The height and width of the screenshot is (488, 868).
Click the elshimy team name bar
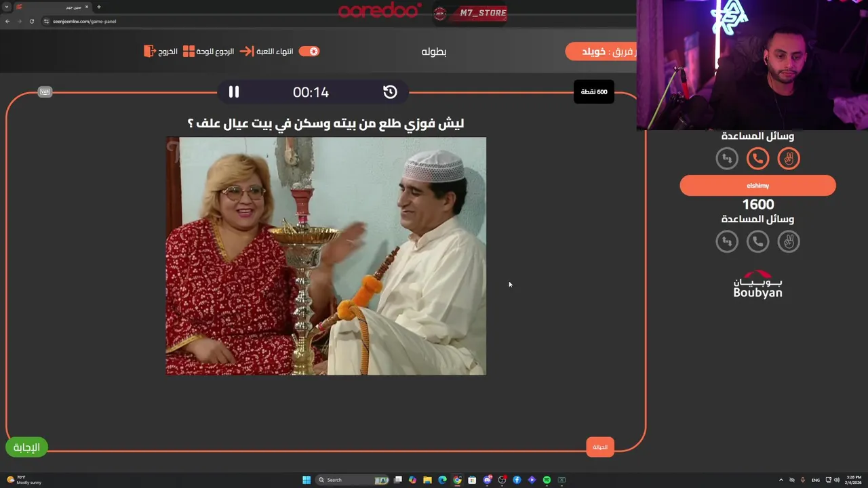757,186
